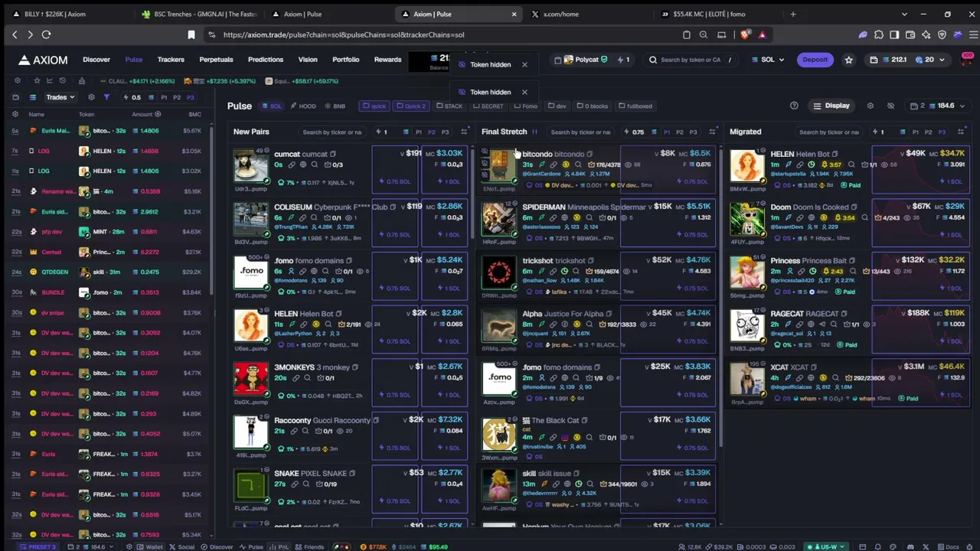Click the filter sliders icon in New Pairs
This screenshot has height=551, width=980.
tap(464, 132)
